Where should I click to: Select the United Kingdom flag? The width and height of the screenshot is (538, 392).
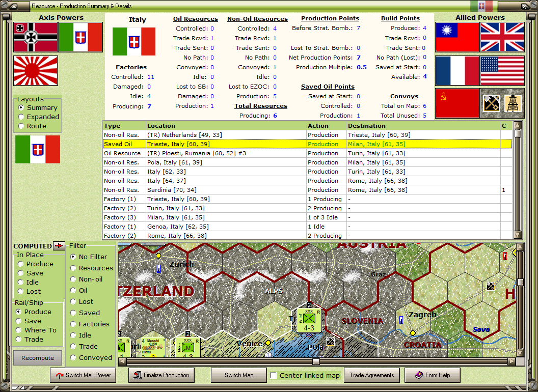click(502, 37)
